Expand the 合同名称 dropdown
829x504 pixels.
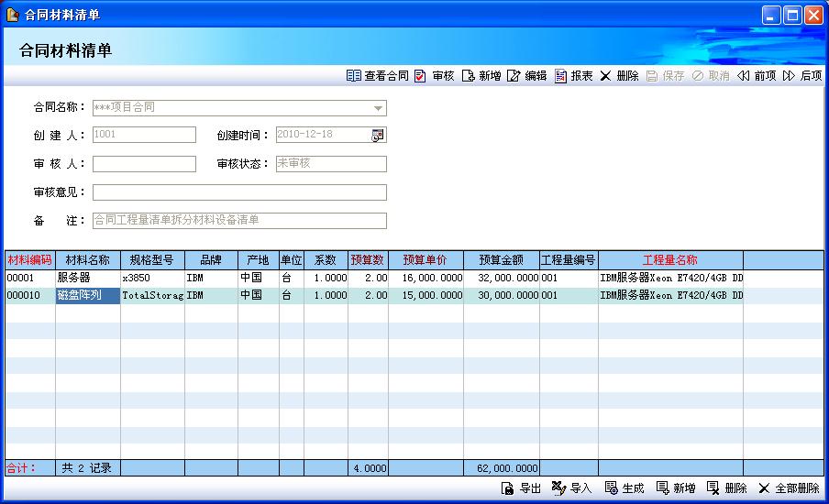tap(378, 108)
